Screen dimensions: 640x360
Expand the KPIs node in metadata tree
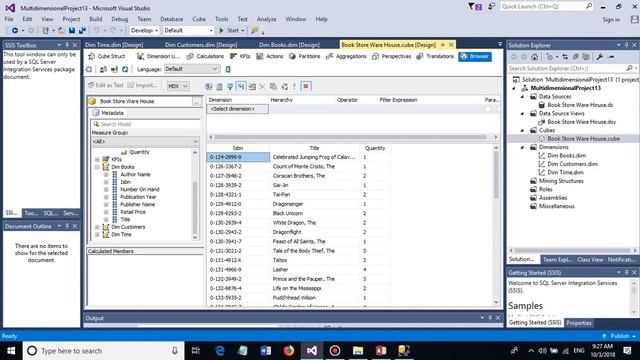tap(97, 160)
